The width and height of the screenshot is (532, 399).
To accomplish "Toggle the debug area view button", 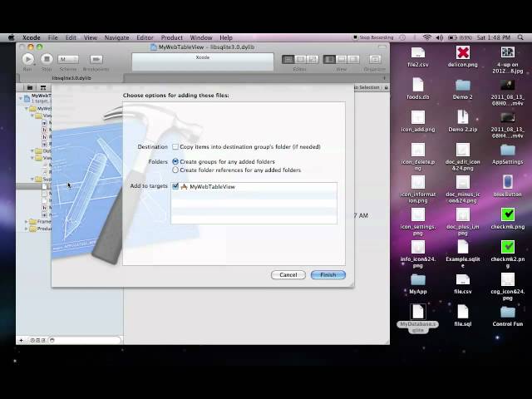I will pyautogui.click(x=342, y=59).
